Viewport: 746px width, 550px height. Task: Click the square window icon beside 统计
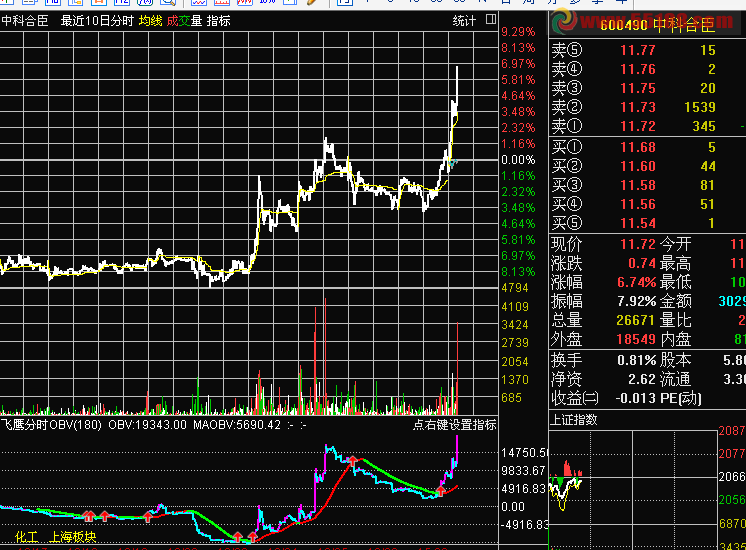click(491, 20)
